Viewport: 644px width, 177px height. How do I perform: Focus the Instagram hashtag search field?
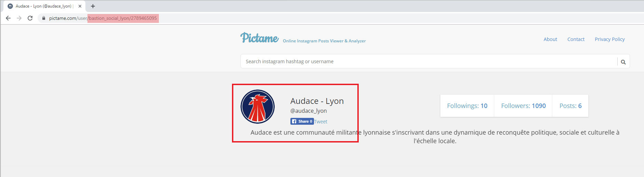427,62
